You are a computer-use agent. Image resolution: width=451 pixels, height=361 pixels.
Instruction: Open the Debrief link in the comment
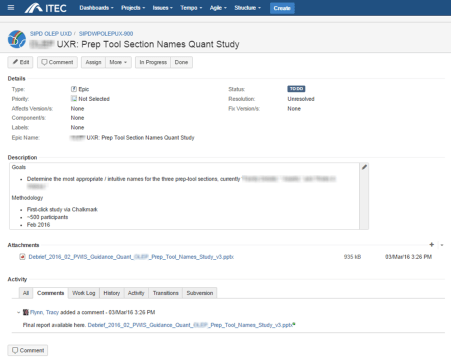[x=190, y=325]
